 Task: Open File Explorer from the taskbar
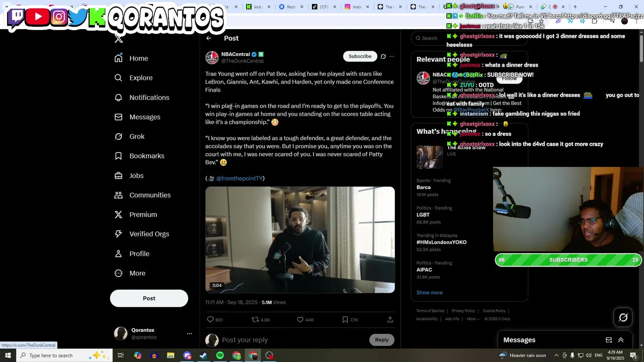[171, 355]
